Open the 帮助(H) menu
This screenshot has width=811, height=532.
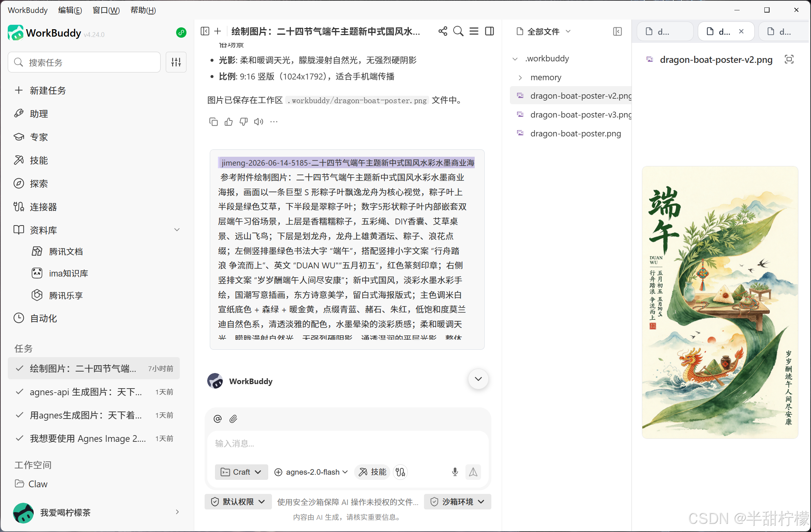(x=143, y=10)
